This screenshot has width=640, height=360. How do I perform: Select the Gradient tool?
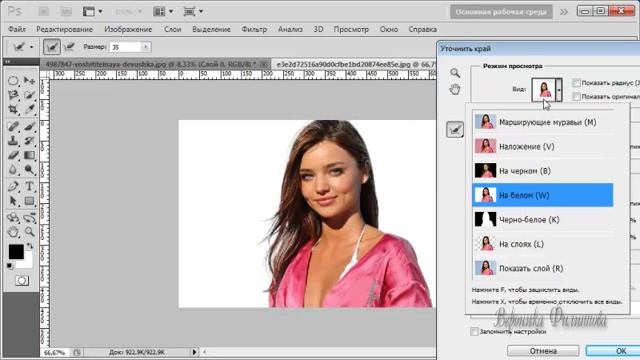(29, 155)
